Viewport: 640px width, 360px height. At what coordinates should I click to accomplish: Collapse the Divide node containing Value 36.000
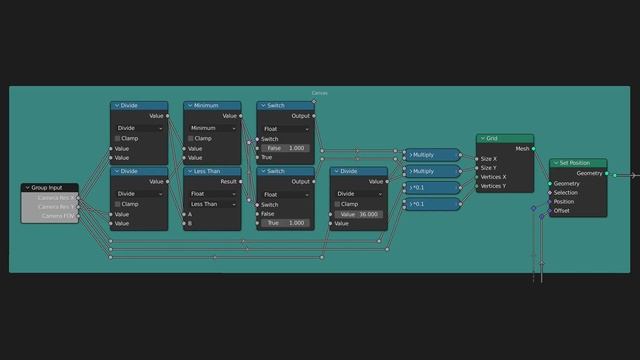[x=337, y=171]
